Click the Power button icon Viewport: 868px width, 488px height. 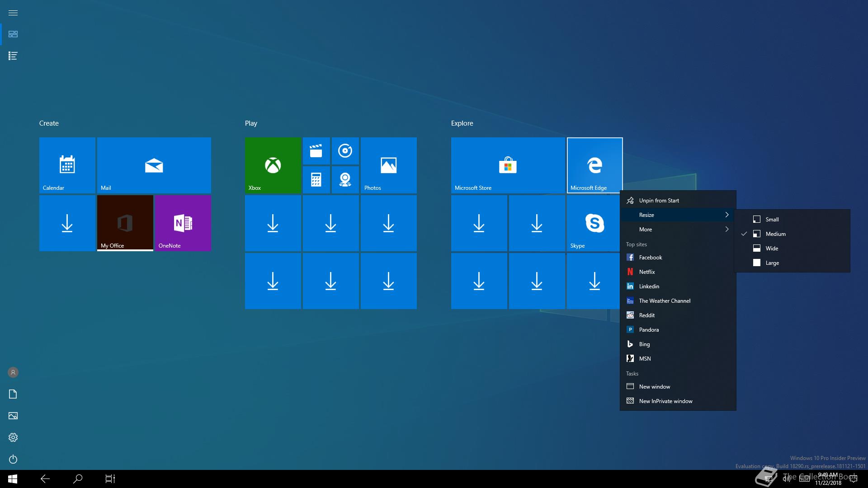13,459
